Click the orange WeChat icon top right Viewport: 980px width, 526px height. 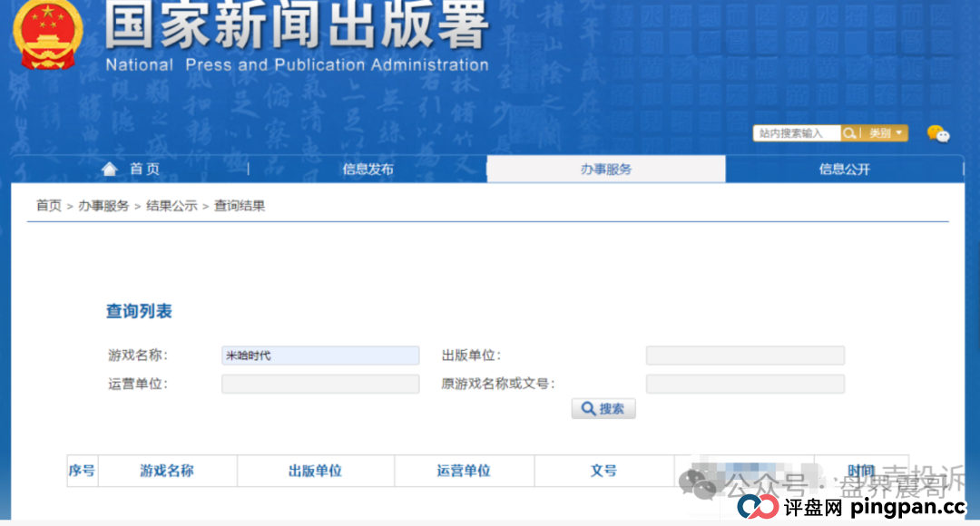click(x=933, y=131)
